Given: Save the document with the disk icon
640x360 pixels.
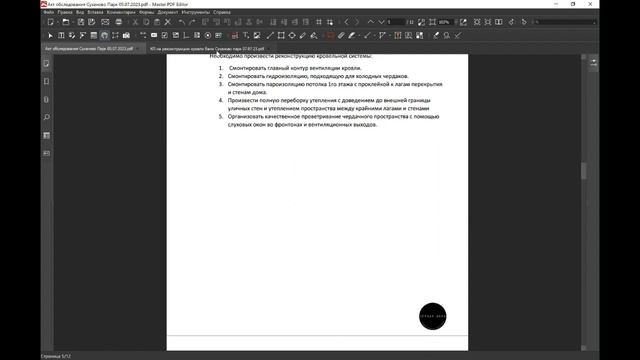Looking at the screenshot, I should [x=81, y=22].
